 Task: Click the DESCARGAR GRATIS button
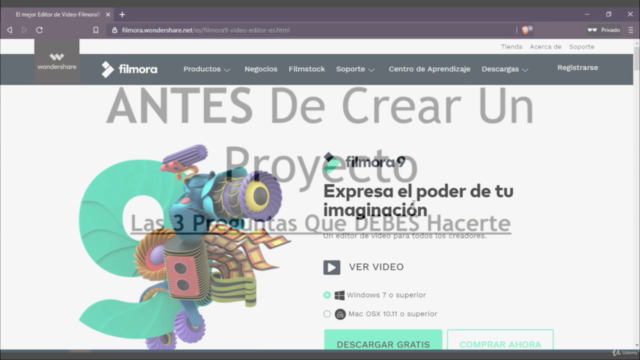coord(383,340)
